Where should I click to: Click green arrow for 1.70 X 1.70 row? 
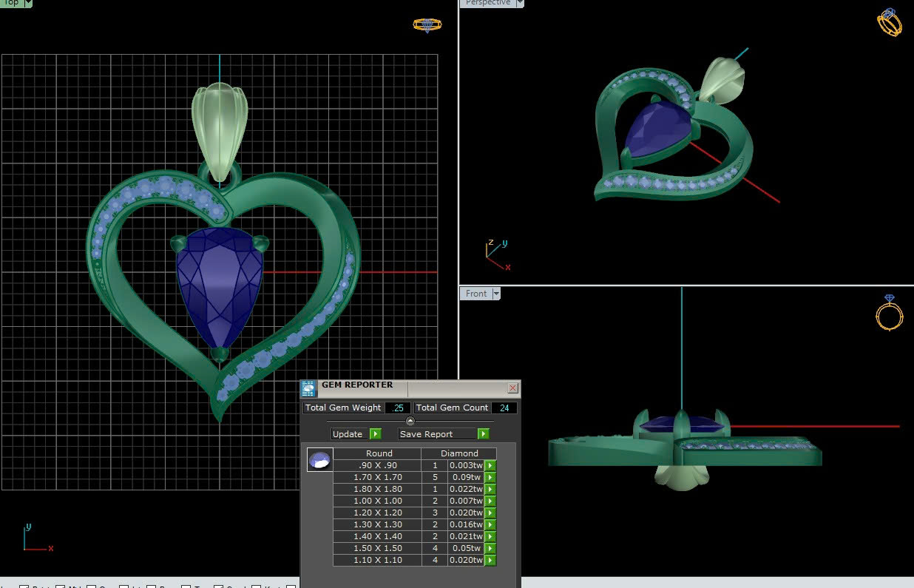click(490, 477)
